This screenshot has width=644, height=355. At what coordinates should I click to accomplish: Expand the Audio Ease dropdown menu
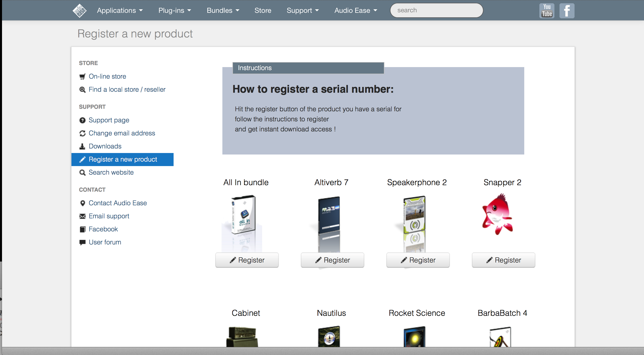point(356,11)
